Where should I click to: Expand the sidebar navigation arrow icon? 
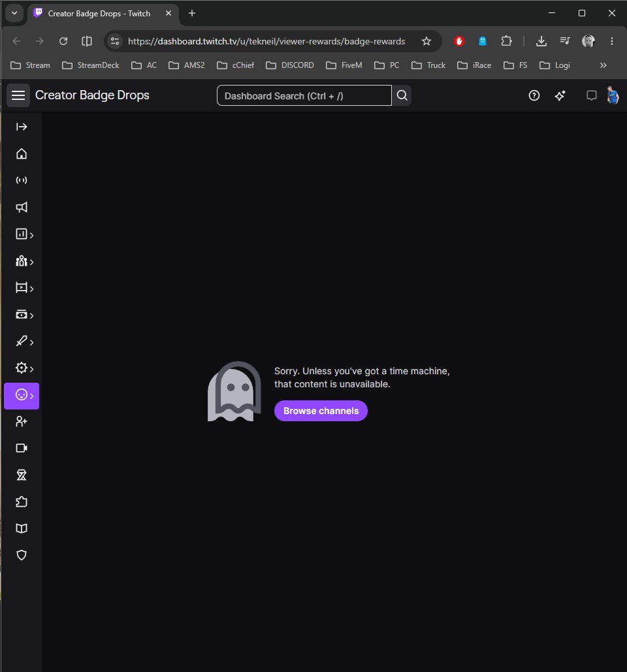(x=22, y=127)
